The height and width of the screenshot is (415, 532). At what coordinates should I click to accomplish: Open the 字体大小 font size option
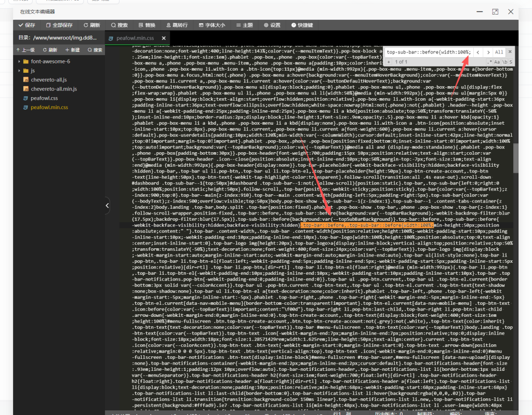pos(211,25)
